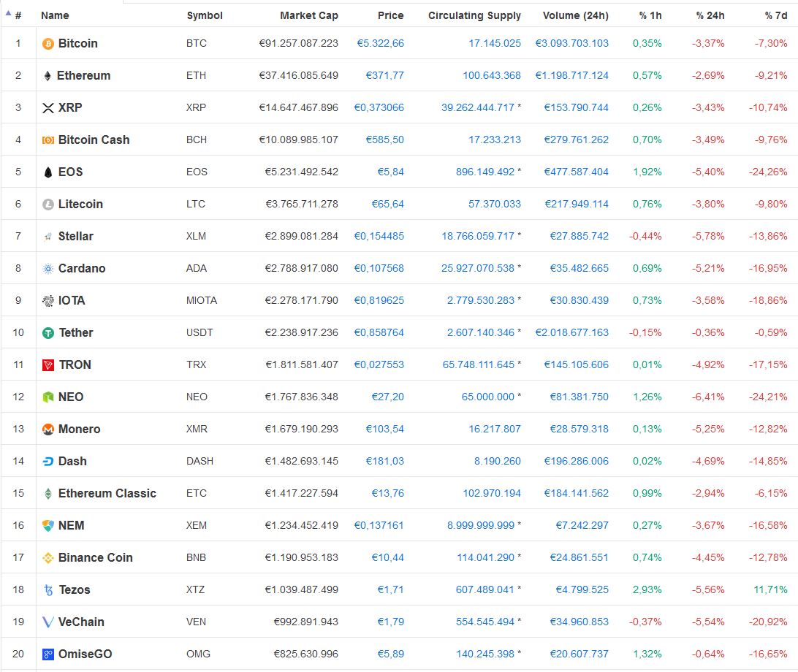Click the Tether logo icon
The width and height of the screenshot is (798, 672).
[47, 332]
